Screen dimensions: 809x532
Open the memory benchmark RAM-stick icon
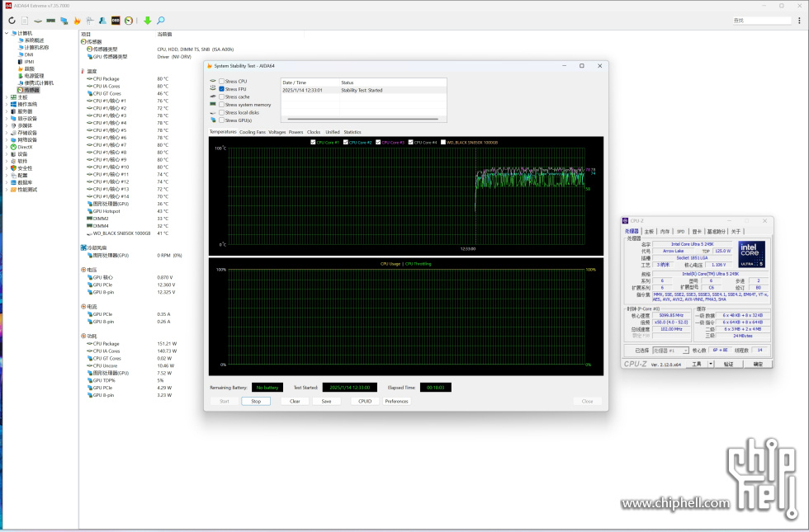(50, 21)
